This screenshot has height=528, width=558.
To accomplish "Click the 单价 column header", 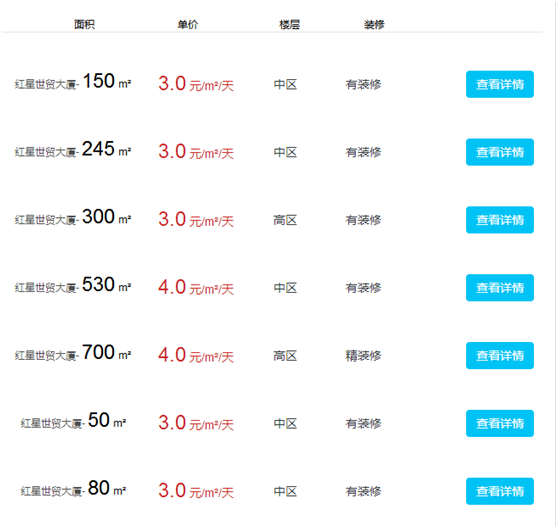I will coord(188,24).
